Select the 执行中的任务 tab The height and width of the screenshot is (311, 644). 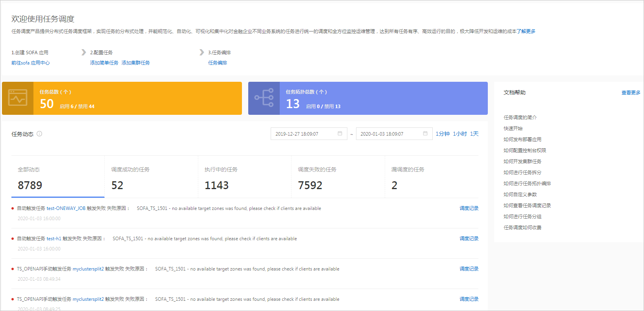245,177
